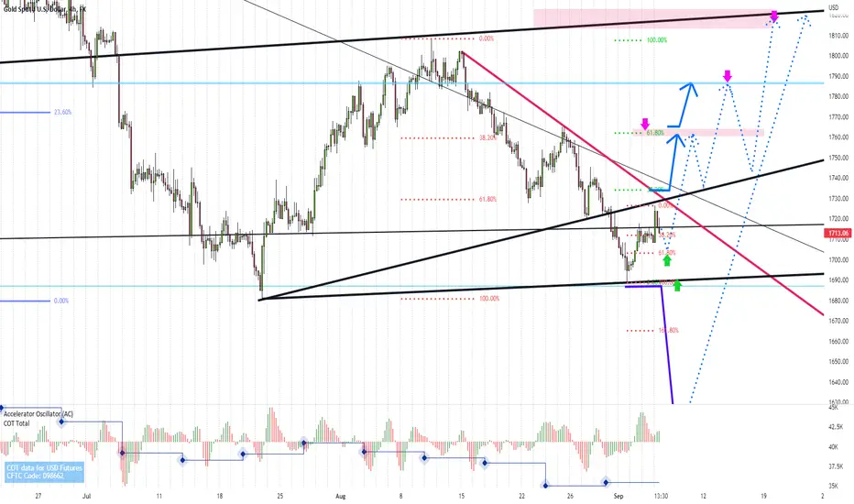854x504 pixels.
Task: Click the blue 23.60% Fibonacci label
Action: pyautogui.click(x=62, y=112)
